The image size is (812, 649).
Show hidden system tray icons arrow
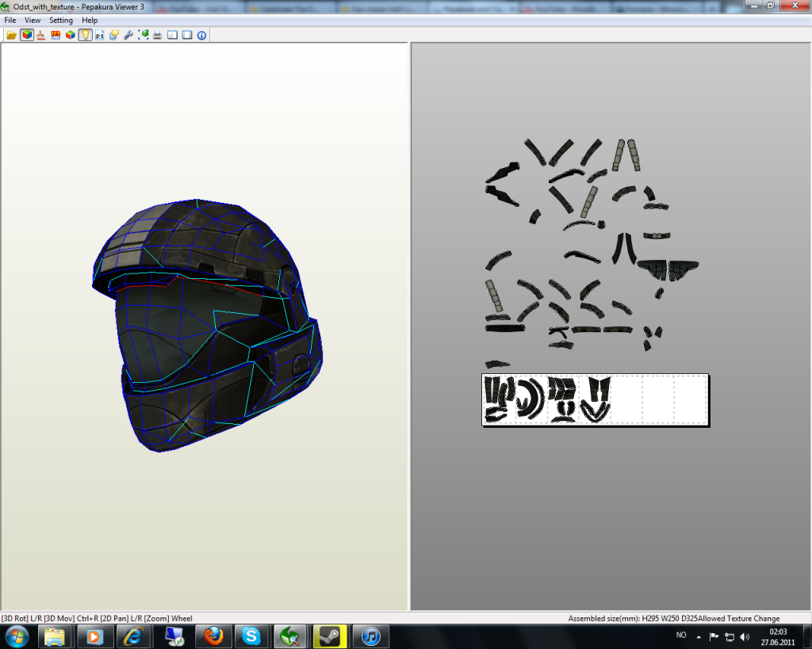pos(699,636)
